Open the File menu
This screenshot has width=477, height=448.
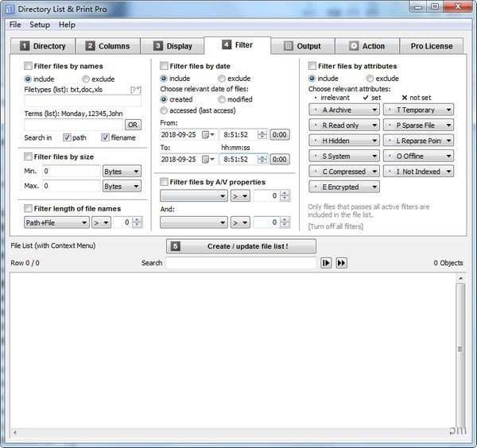click(15, 25)
